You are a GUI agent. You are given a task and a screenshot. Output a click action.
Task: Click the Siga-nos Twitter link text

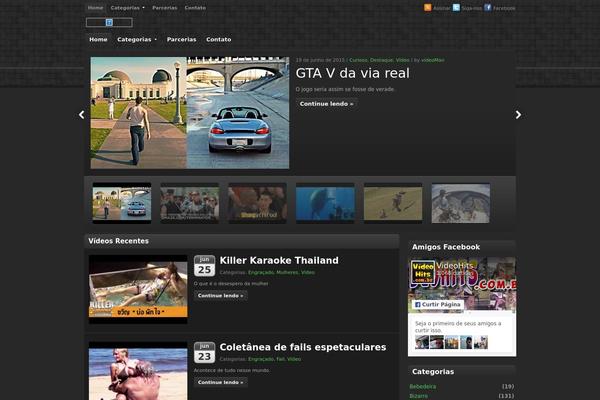(471, 8)
